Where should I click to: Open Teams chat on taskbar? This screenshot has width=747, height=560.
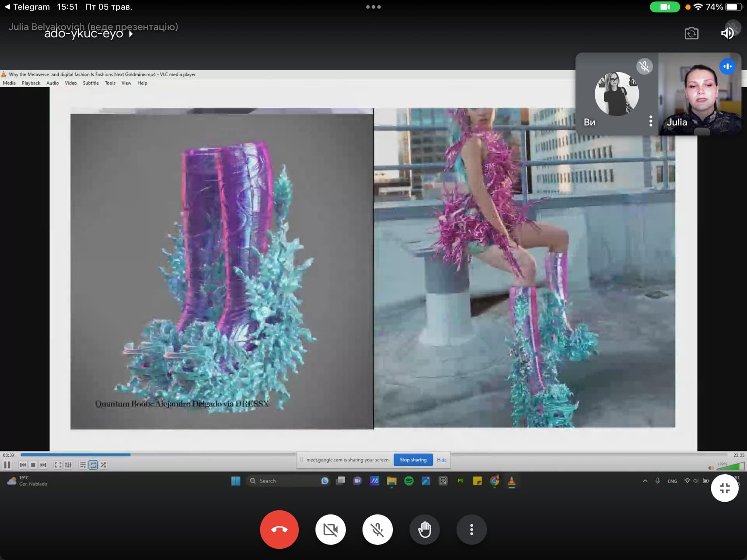[x=357, y=481]
